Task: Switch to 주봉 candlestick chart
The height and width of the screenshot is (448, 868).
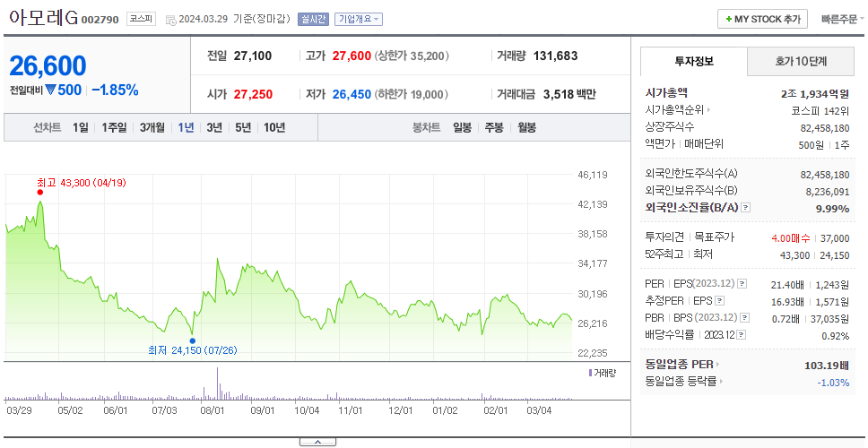Action: pos(494,128)
